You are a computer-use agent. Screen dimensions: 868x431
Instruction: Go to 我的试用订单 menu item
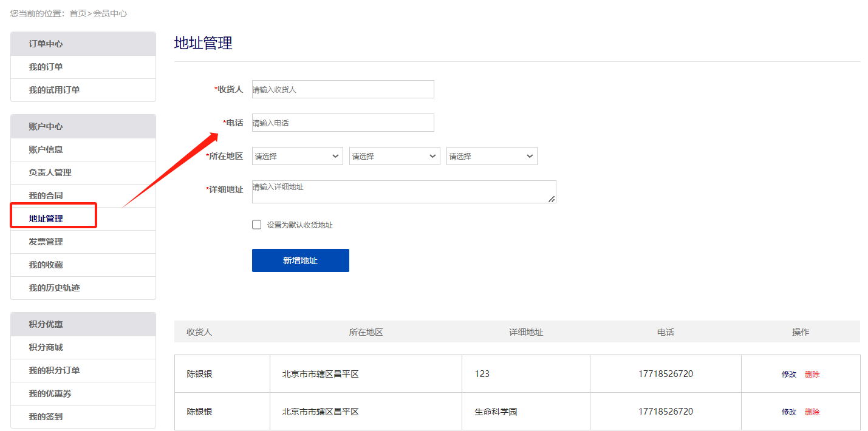point(54,90)
